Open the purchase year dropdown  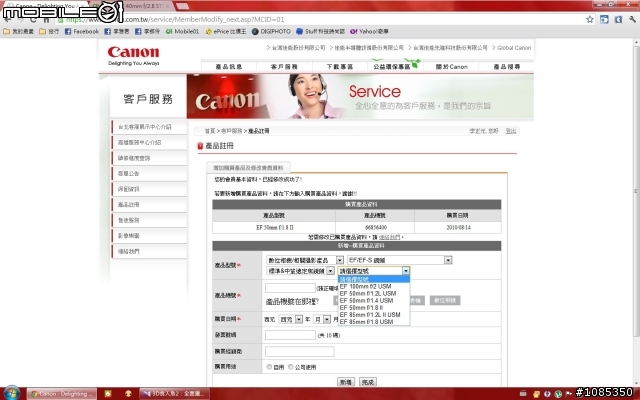tap(290, 319)
